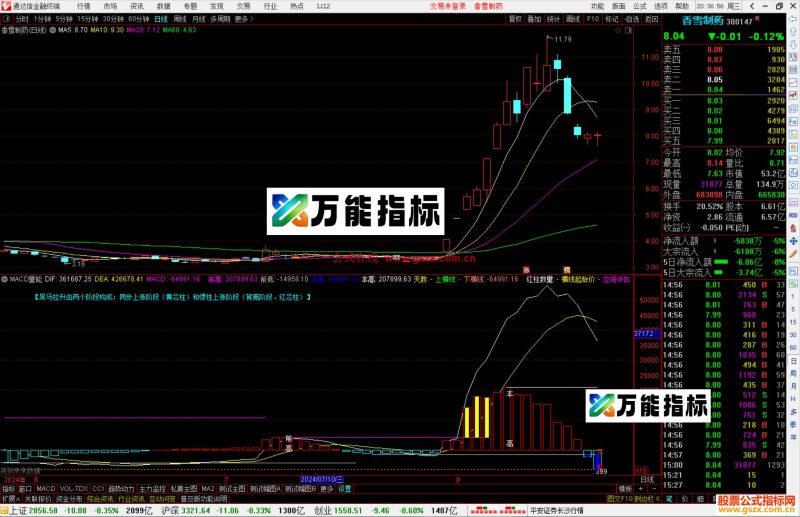800x517 pixels.
Task: Select the 日线 daily period
Action: pyautogui.click(x=161, y=19)
